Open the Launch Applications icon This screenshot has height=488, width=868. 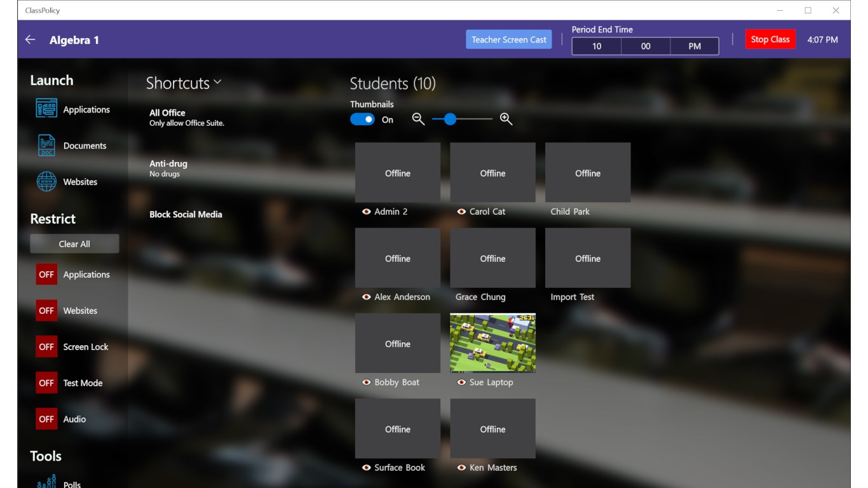pos(46,109)
